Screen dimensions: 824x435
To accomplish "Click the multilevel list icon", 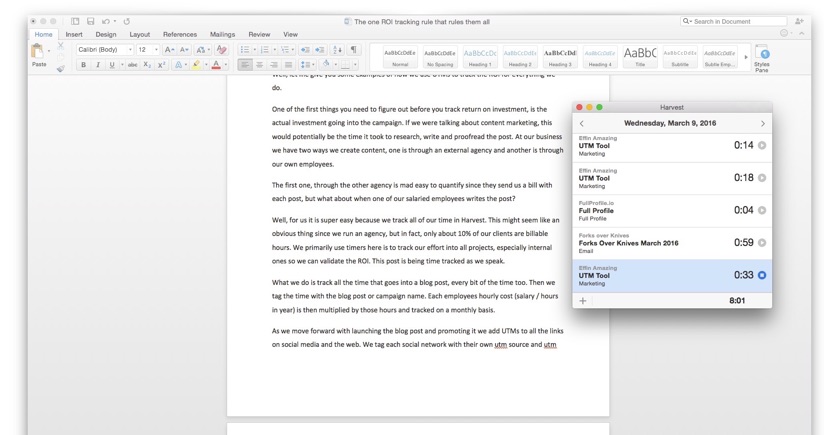I will [x=284, y=49].
